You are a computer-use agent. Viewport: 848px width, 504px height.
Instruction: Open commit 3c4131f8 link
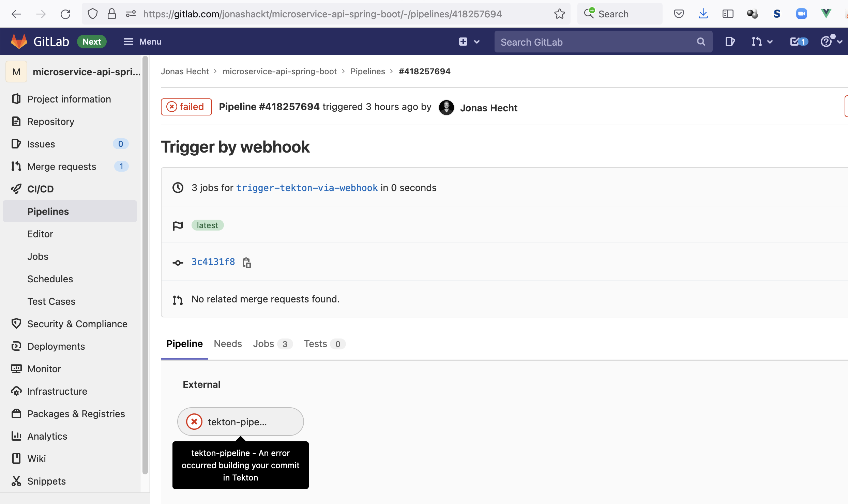click(213, 262)
